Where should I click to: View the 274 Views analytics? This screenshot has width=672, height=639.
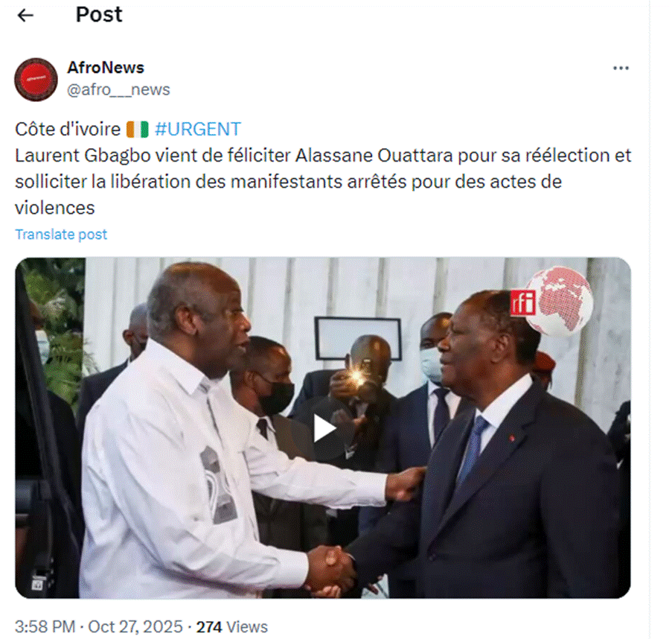click(x=232, y=626)
